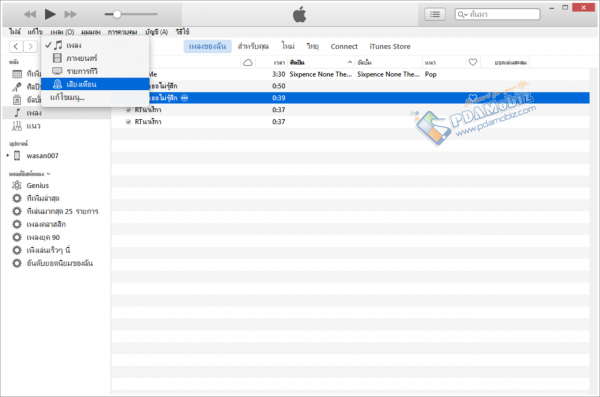Switch to the New tab
The height and width of the screenshot is (397, 600).
pos(288,46)
